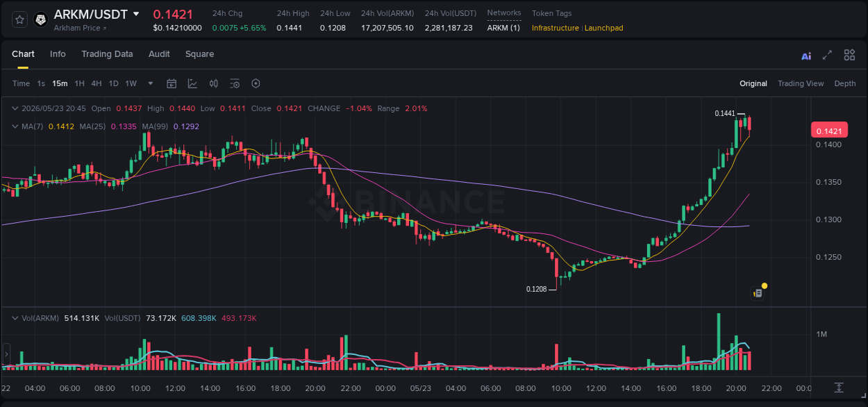
Task: Click the 24h Vol(USDT) value 2,281,187.23
Action: [449, 28]
